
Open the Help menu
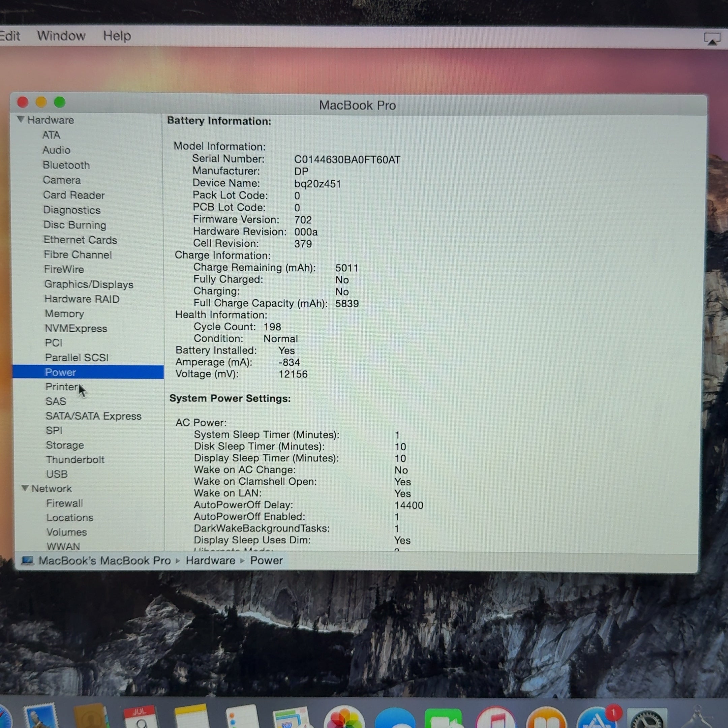tap(117, 36)
